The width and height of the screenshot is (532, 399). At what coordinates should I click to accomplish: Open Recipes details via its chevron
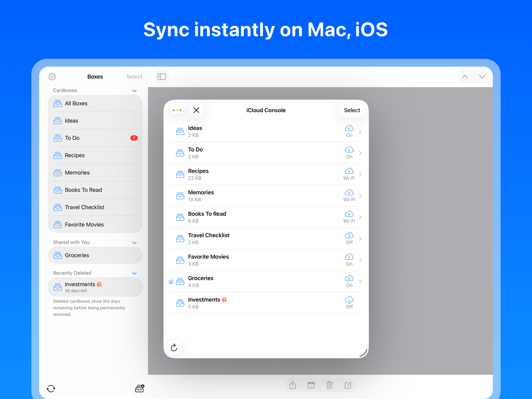[x=360, y=174]
